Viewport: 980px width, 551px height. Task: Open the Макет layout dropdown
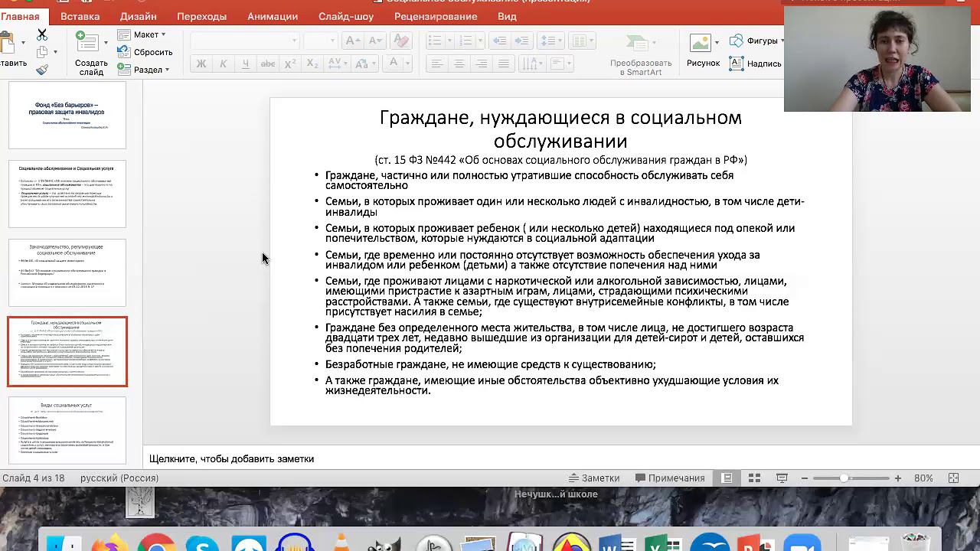click(142, 34)
